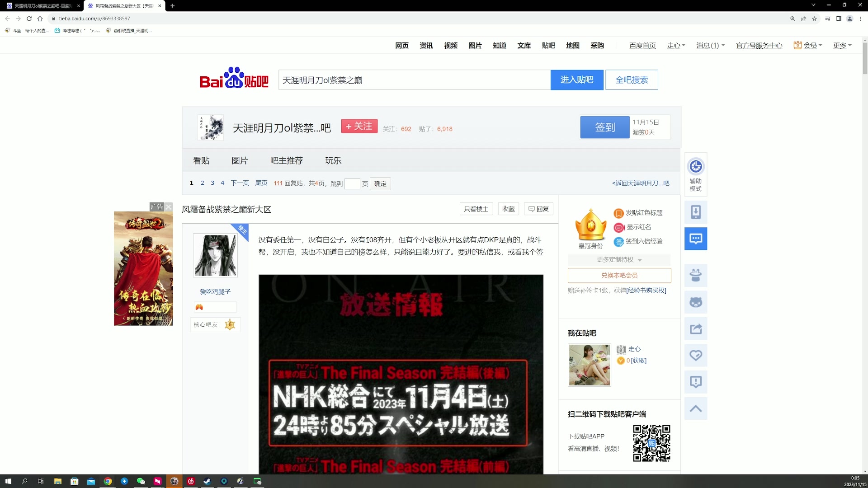Click the 经验书购买权 link
868x488 pixels.
point(646,291)
